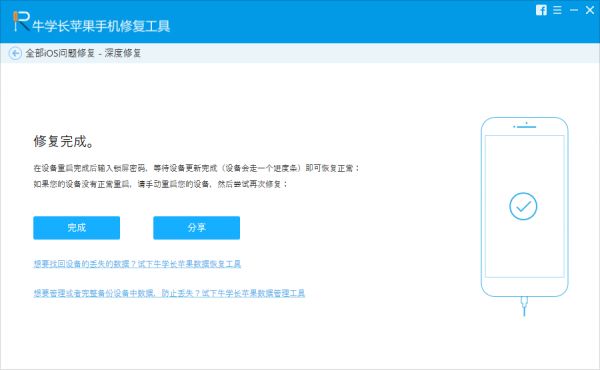Open the hamburger menu icon
The width and height of the screenshot is (600, 370).
click(558, 10)
